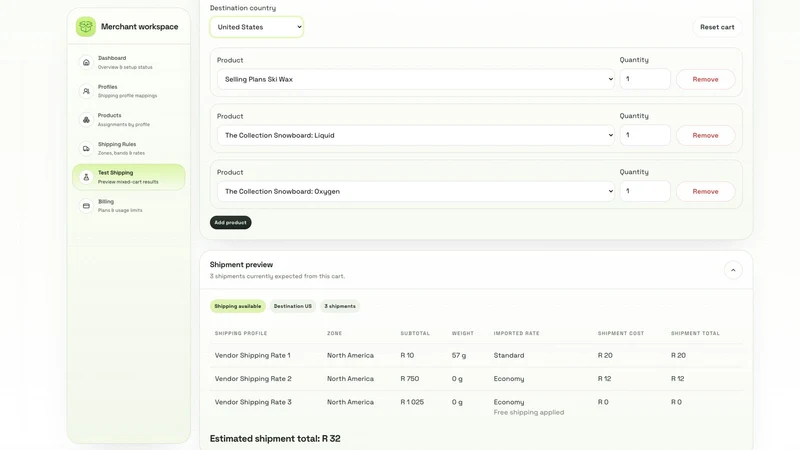This screenshot has height=450, width=800.
Task: Click the Profiles person icon
Action: [86, 91]
